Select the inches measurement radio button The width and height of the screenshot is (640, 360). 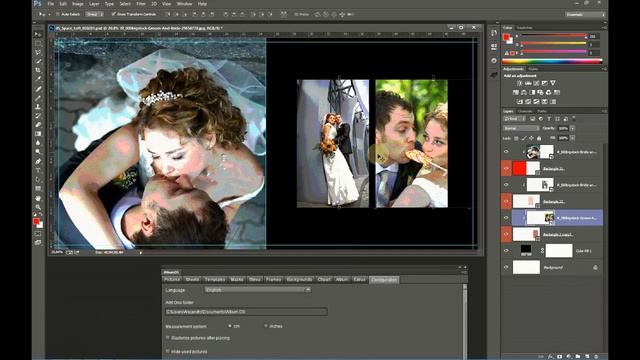click(266, 326)
